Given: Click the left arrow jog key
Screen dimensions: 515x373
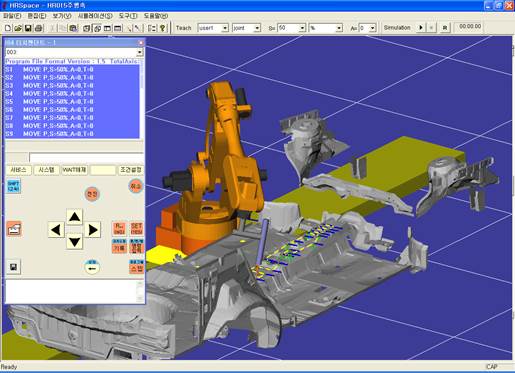Looking at the screenshot, I should click(56, 230).
